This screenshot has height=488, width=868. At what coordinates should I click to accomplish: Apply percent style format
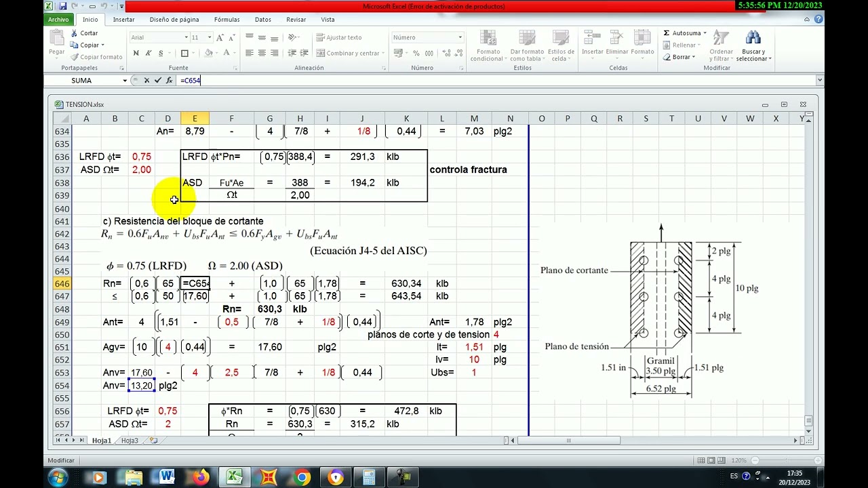[416, 53]
